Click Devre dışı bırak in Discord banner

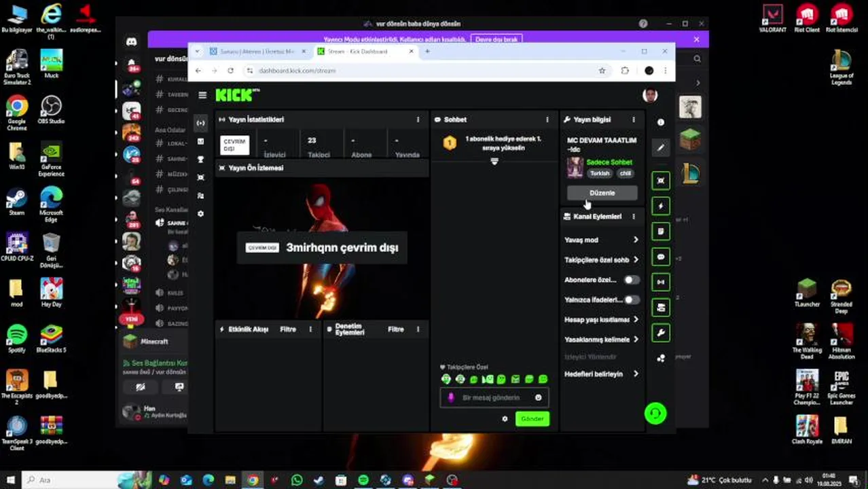[496, 39]
